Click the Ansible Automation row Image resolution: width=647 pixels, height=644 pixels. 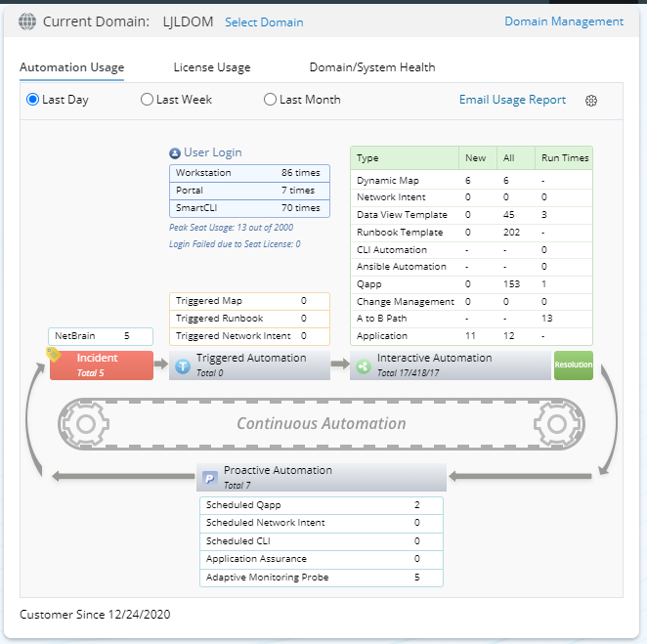point(472,267)
